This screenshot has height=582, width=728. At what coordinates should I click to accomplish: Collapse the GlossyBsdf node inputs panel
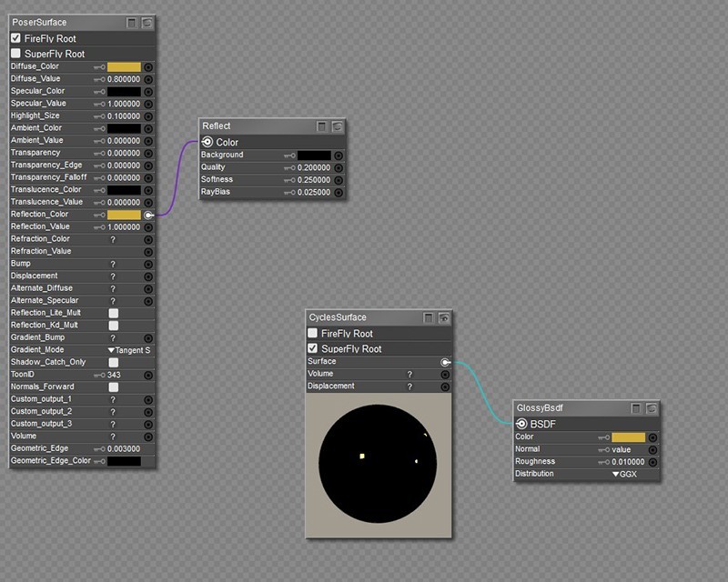636,408
